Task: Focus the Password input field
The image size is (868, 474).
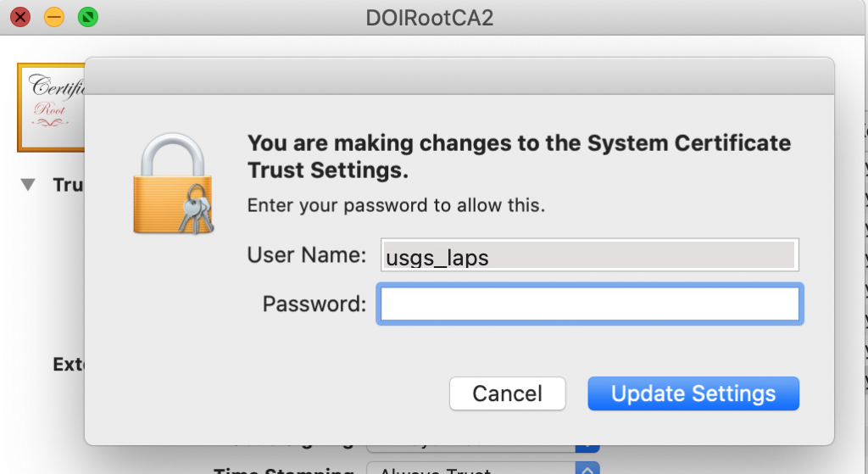Action: pos(590,304)
